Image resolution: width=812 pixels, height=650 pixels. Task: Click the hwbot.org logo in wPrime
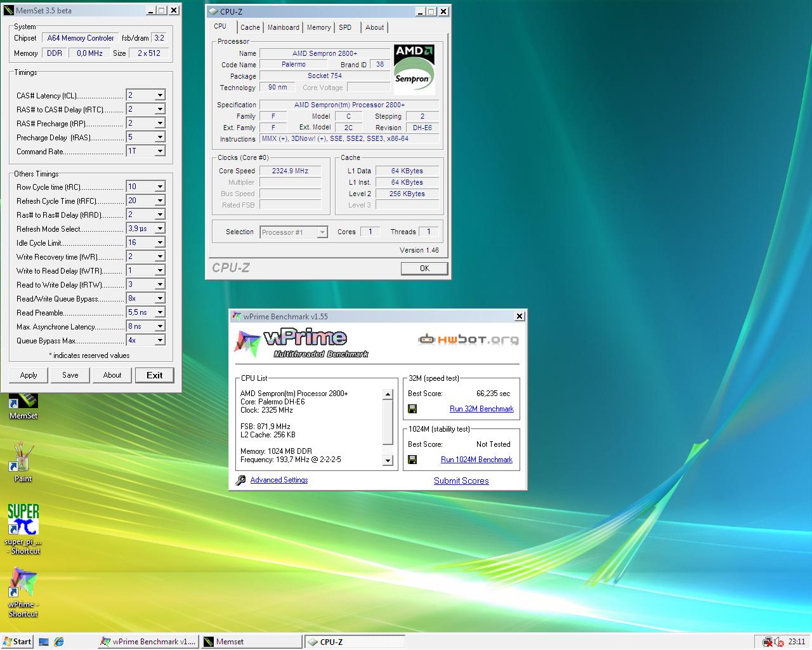click(x=468, y=340)
